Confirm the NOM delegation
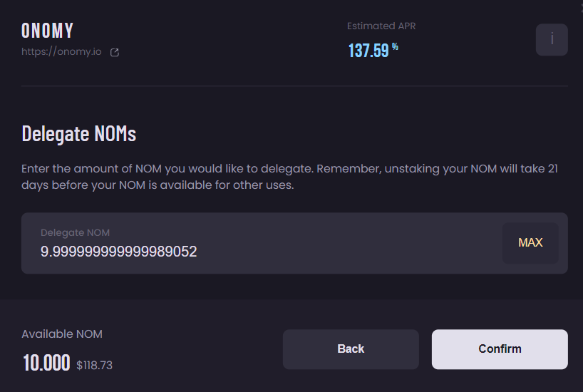 click(x=500, y=349)
